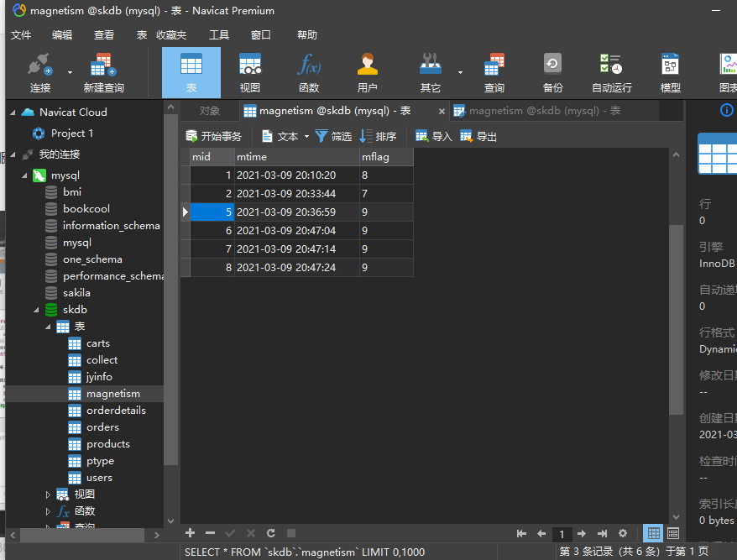The width and height of the screenshot is (737, 560).
Task: Refresh the table with the reload icon
Action: (271, 533)
